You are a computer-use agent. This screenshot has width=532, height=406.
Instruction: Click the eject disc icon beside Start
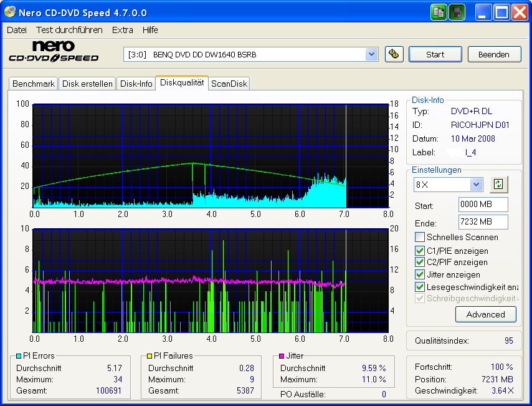pyautogui.click(x=394, y=54)
